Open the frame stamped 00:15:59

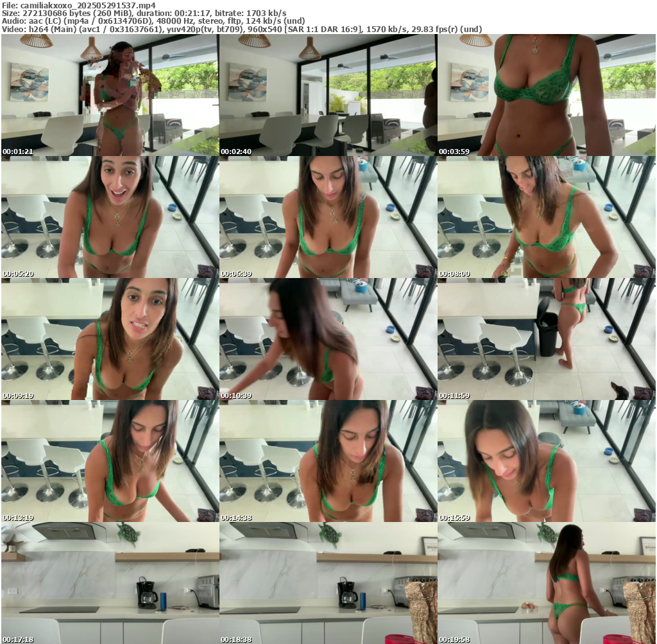(x=546, y=460)
